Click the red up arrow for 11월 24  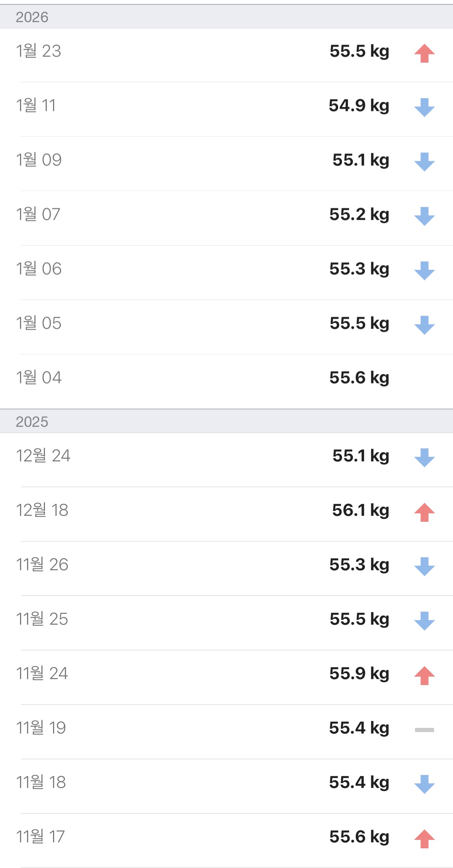pyautogui.click(x=424, y=676)
